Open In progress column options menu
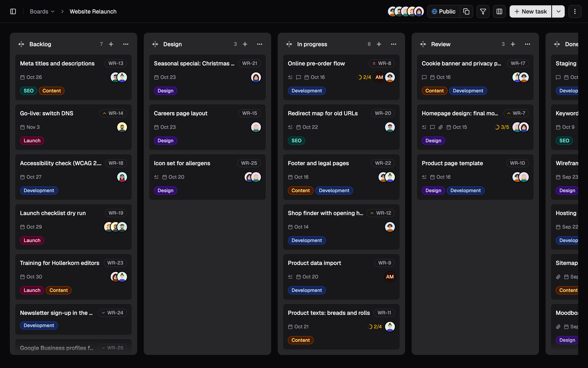This screenshot has height=368, width=588. pyautogui.click(x=393, y=44)
